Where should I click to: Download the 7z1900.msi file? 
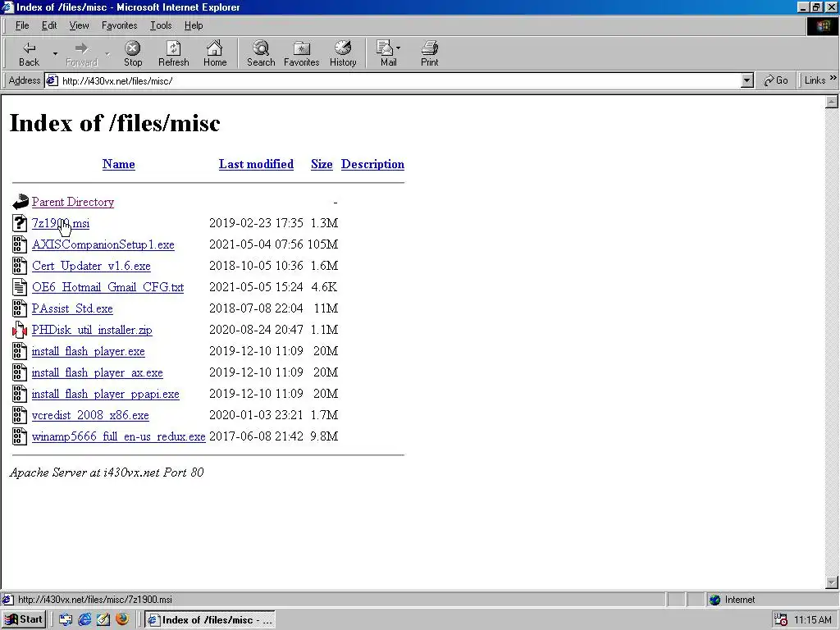(x=61, y=223)
